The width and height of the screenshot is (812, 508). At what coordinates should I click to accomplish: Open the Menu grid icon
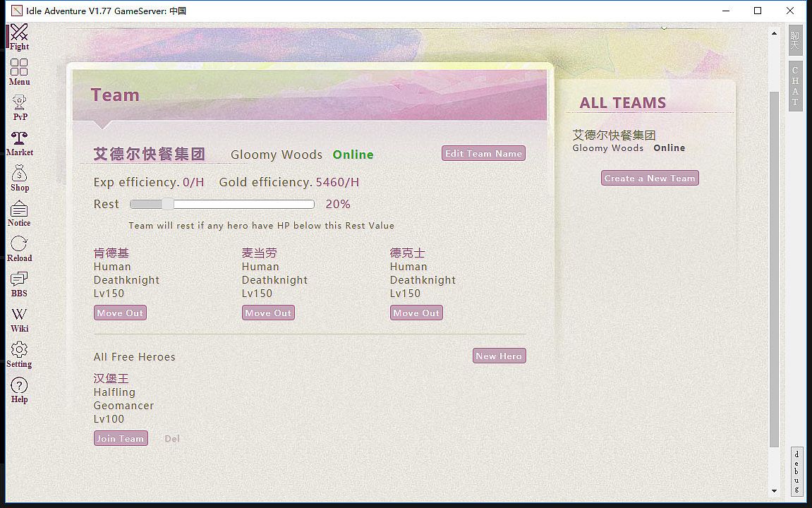[x=19, y=72]
